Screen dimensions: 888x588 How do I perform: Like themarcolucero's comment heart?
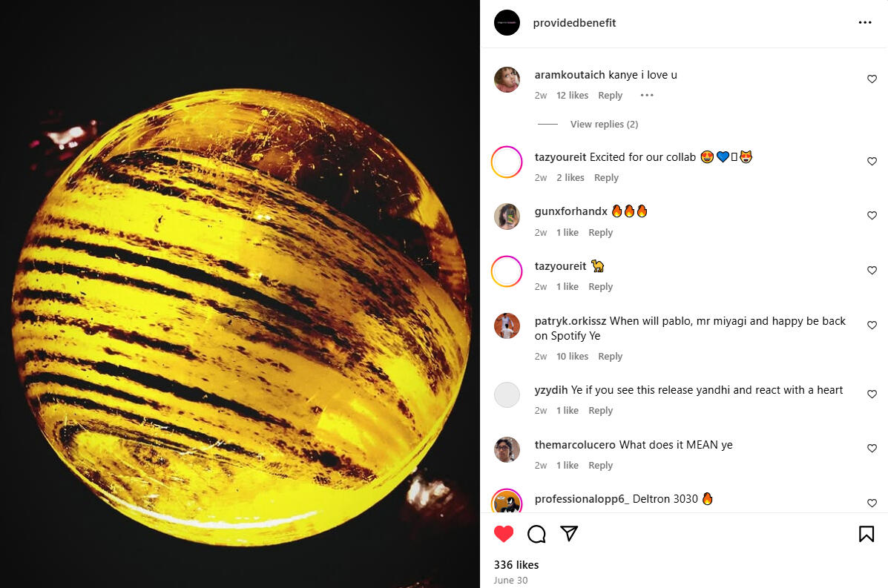point(872,449)
